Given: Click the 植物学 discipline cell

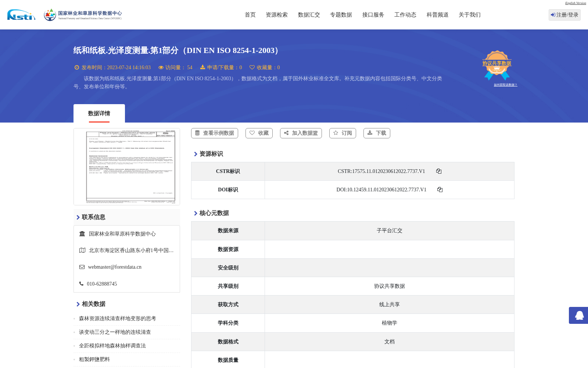Looking at the screenshot, I should (390, 323).
